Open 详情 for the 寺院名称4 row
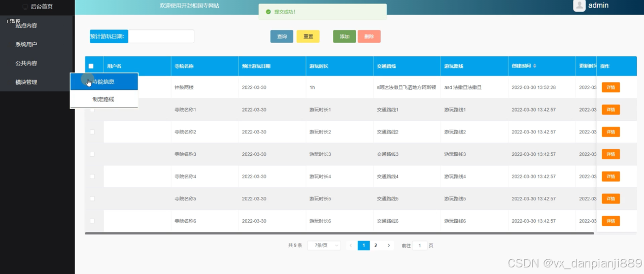644x274 pixels. coord(611,177)
